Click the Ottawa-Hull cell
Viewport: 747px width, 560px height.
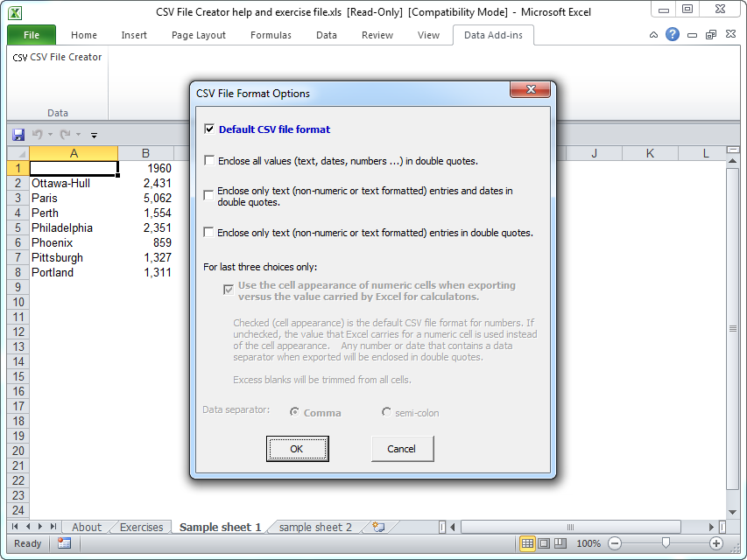click(x=74, y=184)
